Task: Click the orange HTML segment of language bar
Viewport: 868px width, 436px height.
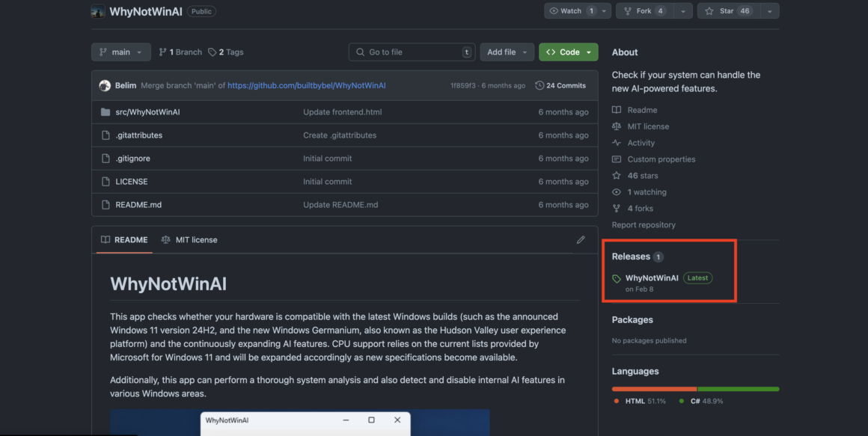Action: click(x=654, y=389)
